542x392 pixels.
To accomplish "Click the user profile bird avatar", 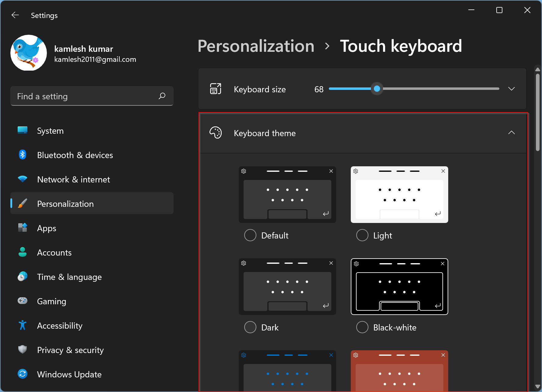I will (x=29, y=53).
